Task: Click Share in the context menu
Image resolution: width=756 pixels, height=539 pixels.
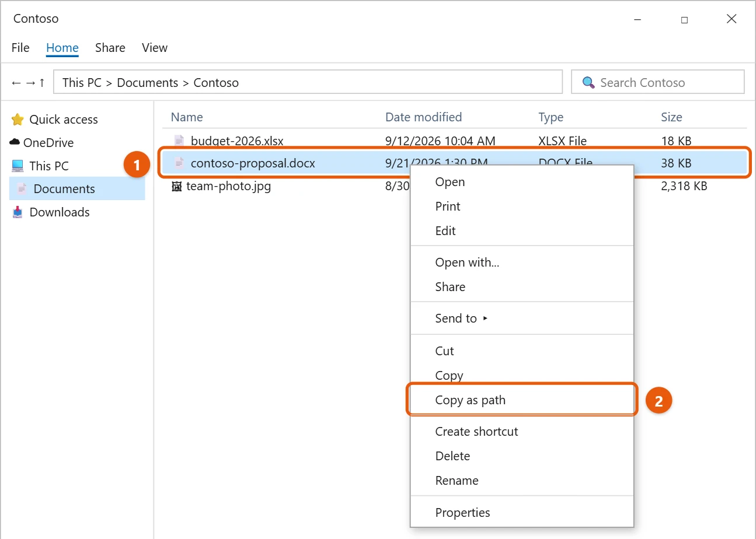Action: [x=522, y=287]
